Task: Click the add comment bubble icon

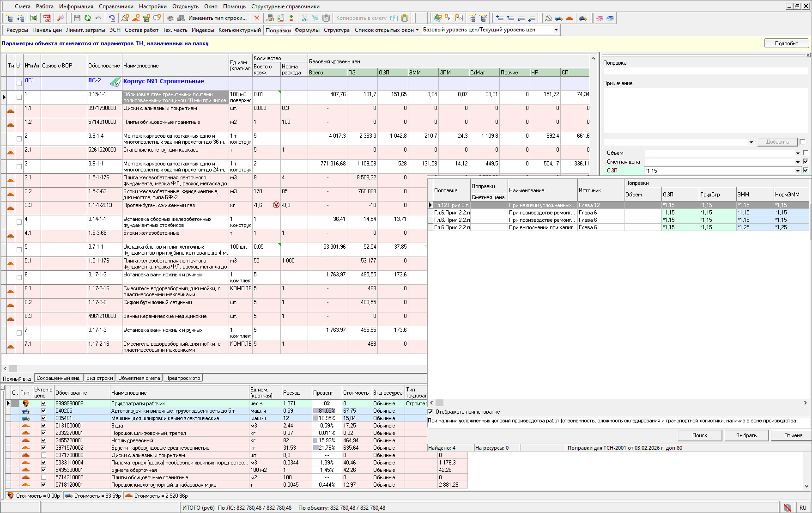Action: coord(157,18)
